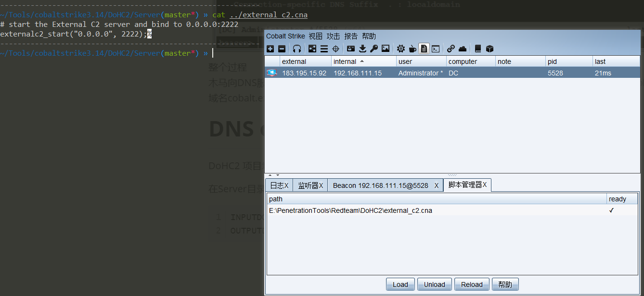Click the beacon computer icon in session row
The width and height of the screenshot is (644, 296).
click(272, 73)
